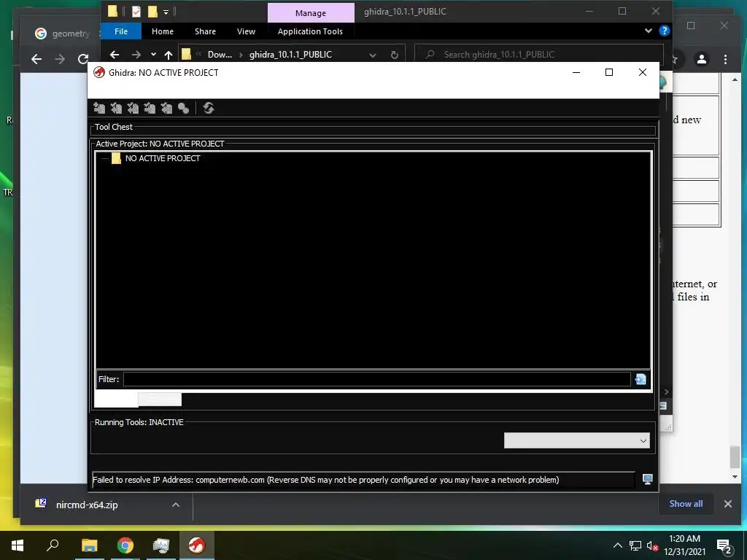
Task: Click the network monitor icon in Ghidra status bar
Action: 648,479
